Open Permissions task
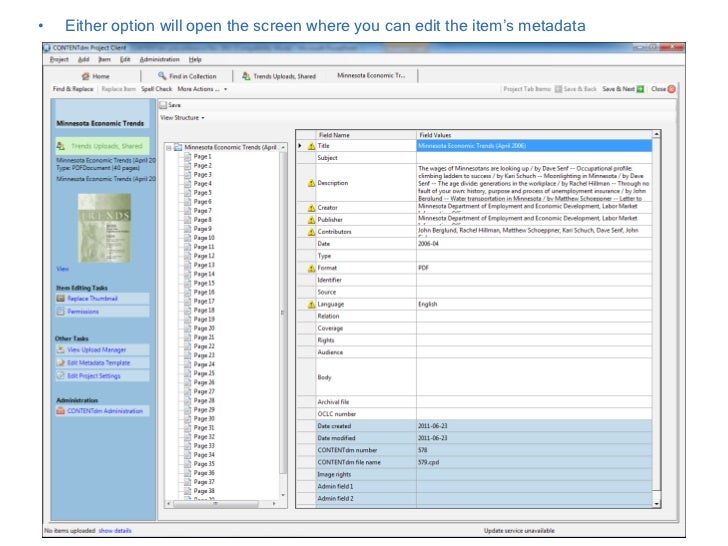Screen dimensions: 728x546 (x=83, y=312)
